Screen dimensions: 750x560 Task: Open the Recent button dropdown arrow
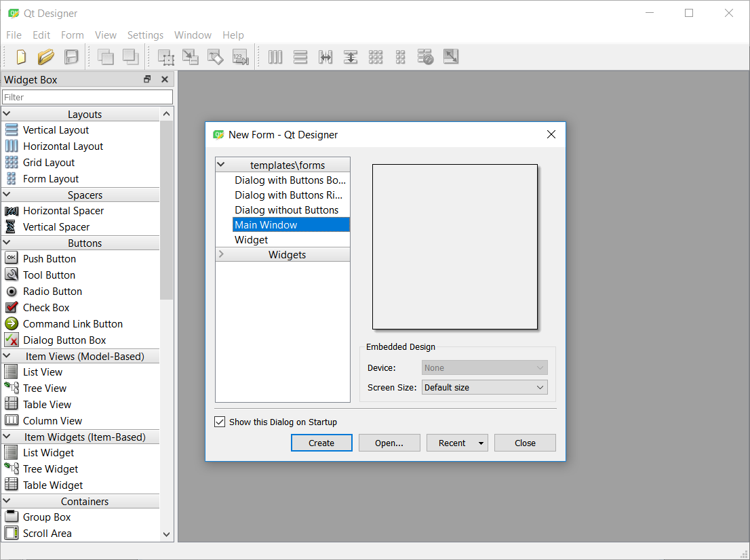[x=481, y=443]
